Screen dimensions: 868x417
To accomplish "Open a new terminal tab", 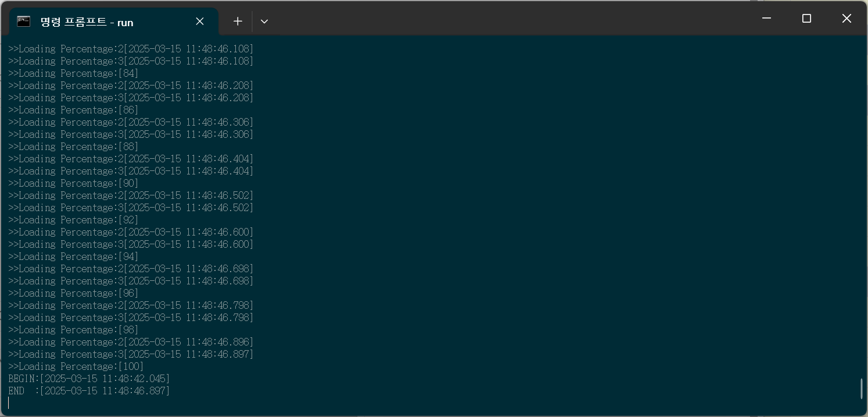I will pos(238,22).
